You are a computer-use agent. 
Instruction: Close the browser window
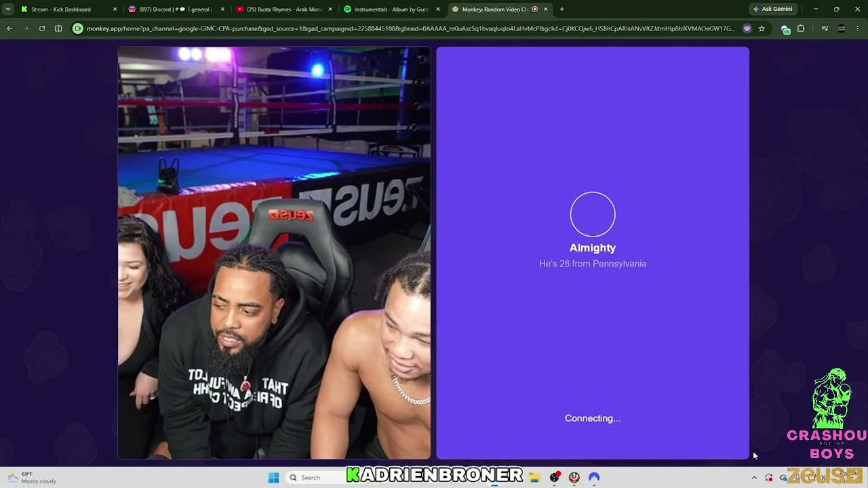tap(856, 9)
